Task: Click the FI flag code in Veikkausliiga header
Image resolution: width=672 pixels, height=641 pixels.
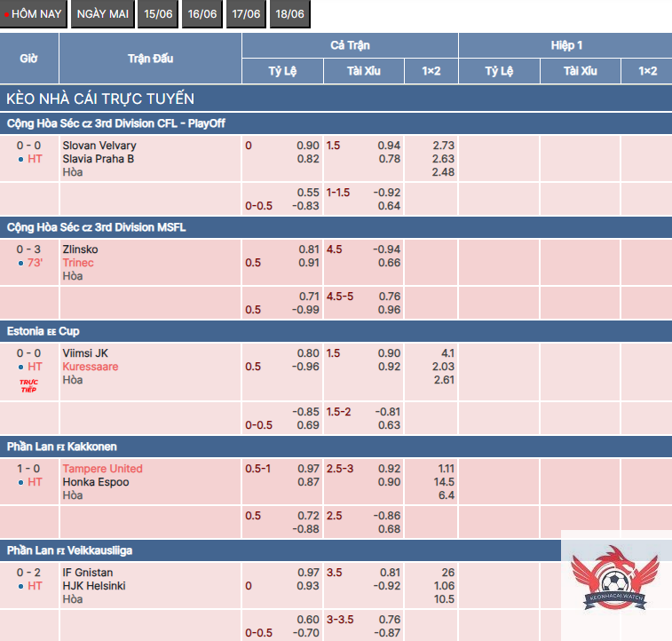Action: 61,551
